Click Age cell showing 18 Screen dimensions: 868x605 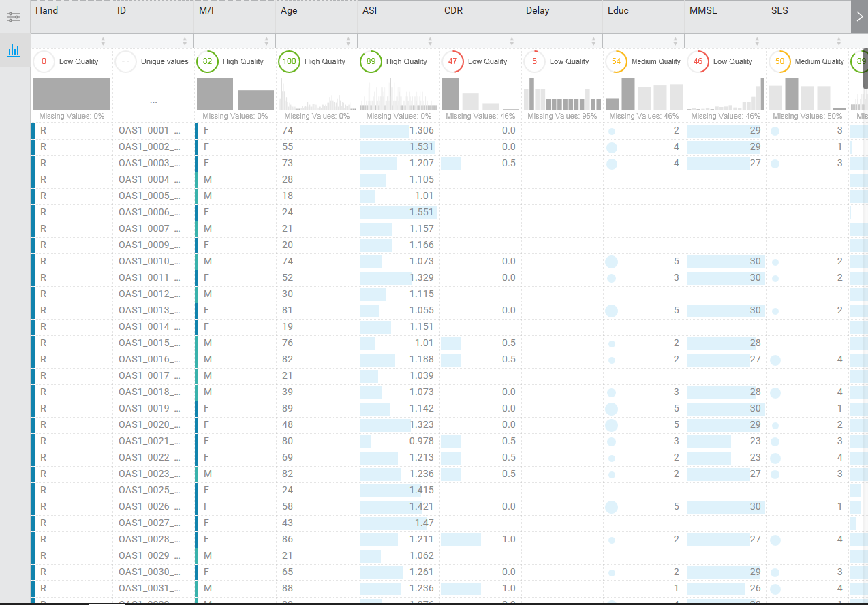point(287,196)
